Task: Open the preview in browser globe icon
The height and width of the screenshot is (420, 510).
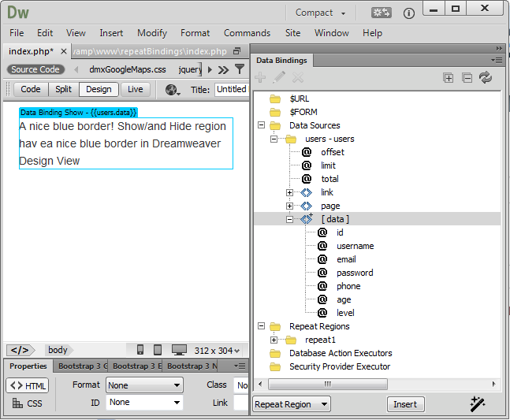Action: click(173, 90)
